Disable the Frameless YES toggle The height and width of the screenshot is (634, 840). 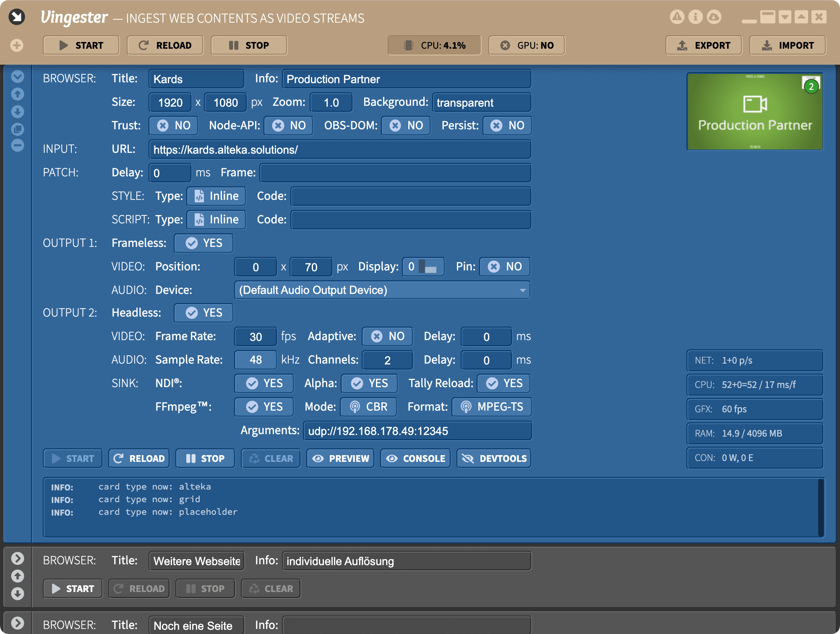click(204, 243)
